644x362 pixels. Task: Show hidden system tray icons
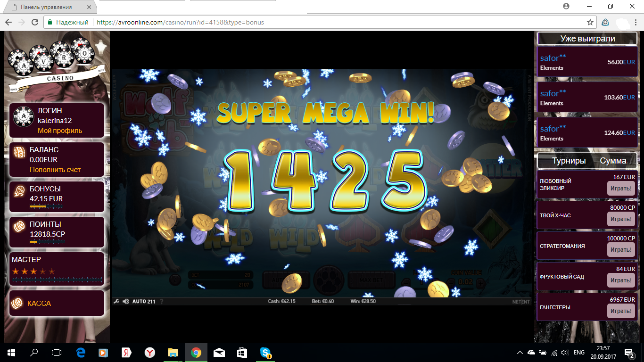click(520, 352)
